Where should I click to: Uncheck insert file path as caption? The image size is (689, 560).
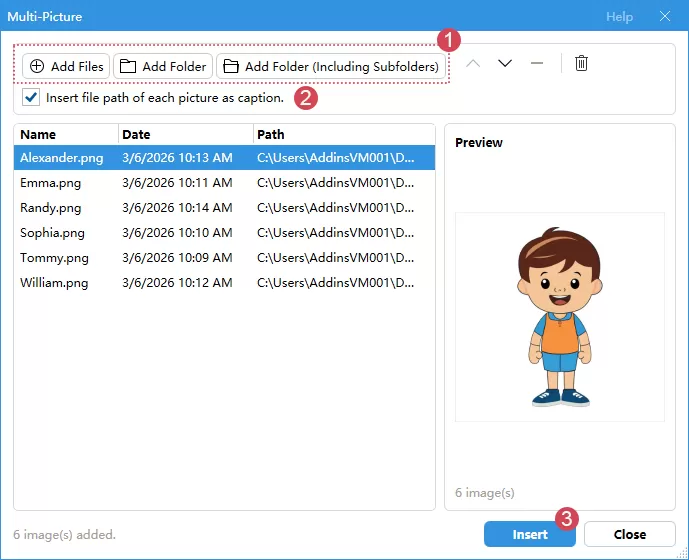coord(31,97)
